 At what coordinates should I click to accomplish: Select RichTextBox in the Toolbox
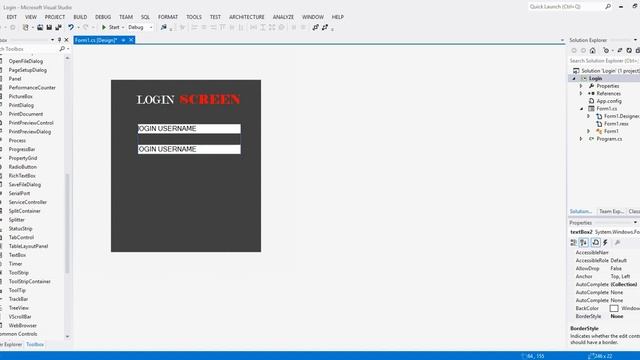point(22,176)
